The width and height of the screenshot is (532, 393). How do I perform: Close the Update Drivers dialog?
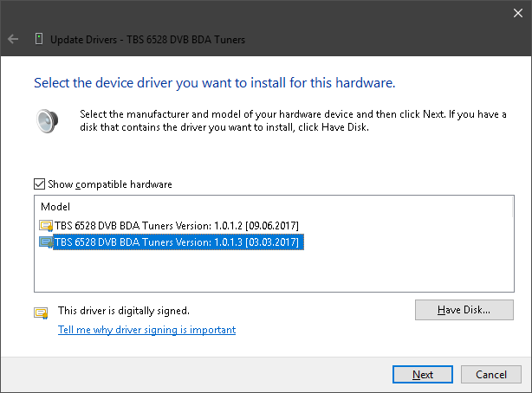click(x=518, y=13)
